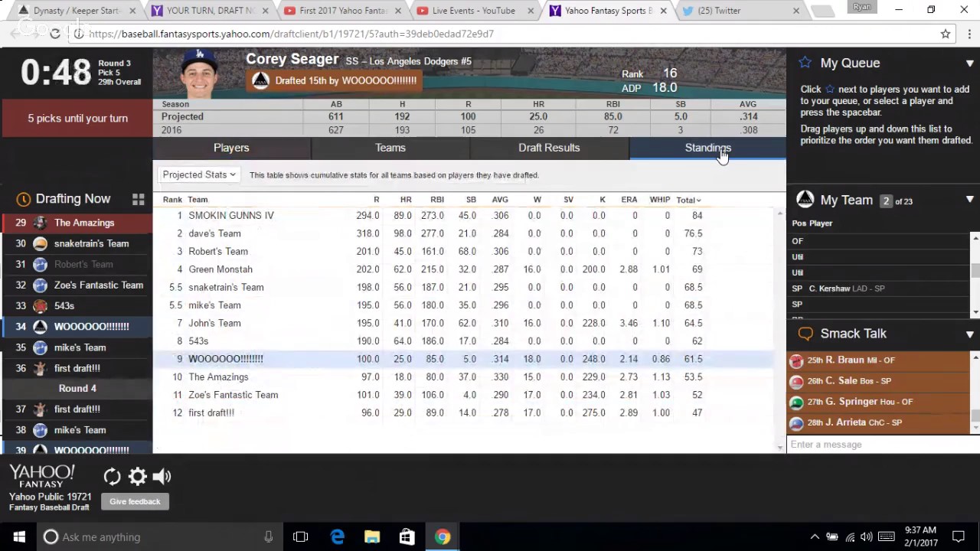The height and width of the screenshot is (551, 980).
Task: Click R. Braun pick in Smack Talk
Action: [878, 360]
